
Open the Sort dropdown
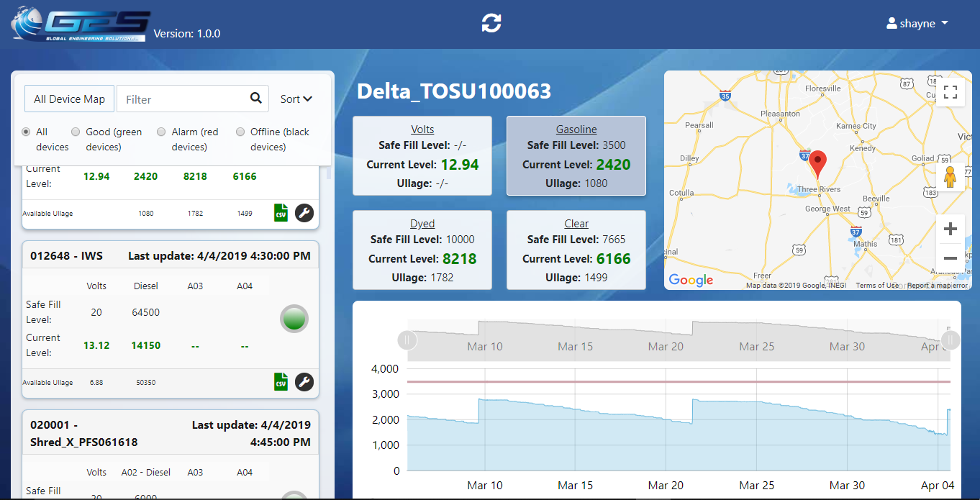[x=296, y=99]
